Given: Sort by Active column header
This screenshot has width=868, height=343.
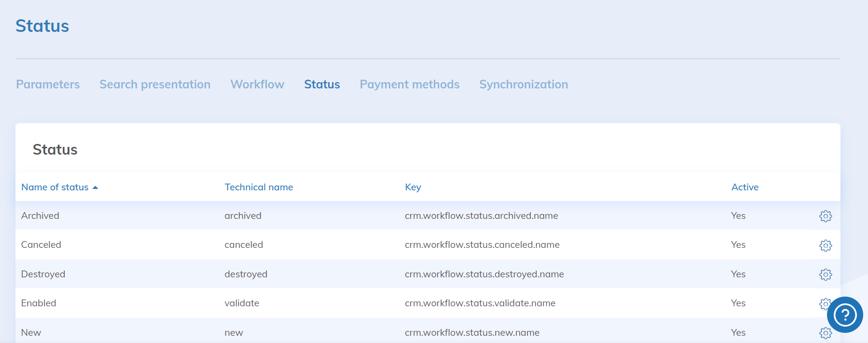Looking at the screenshot, I should click(x=744, y=187).
